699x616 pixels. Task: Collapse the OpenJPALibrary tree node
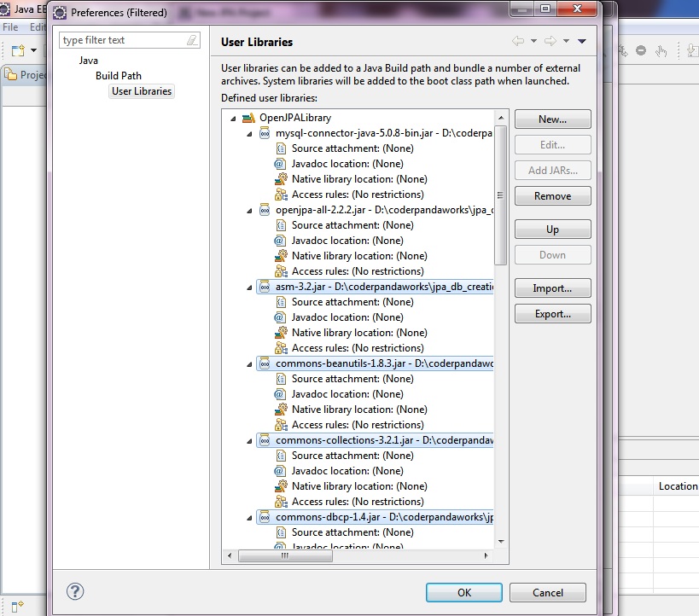pos(234,118)
